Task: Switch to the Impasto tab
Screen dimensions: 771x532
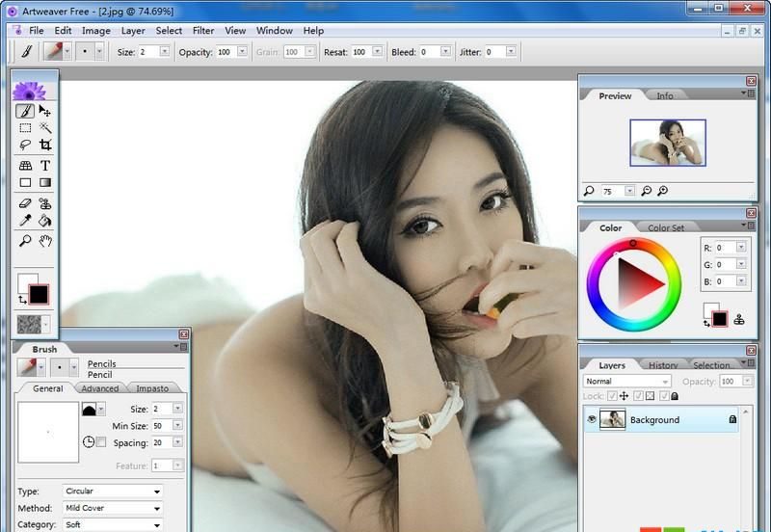Action: click(x=152, y=388)
